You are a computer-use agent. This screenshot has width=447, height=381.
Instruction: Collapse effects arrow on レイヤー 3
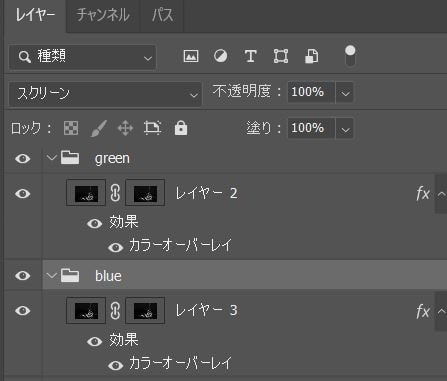[x=441, y=311]
